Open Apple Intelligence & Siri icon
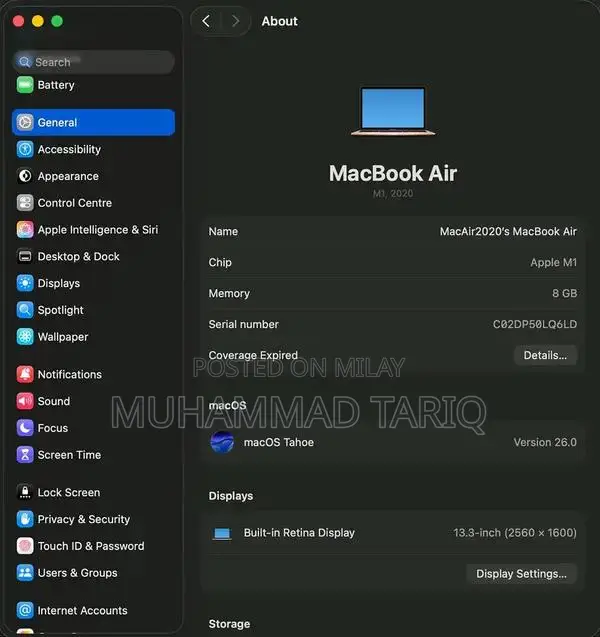This screenshot has width=600, height=637. [25, 230]
